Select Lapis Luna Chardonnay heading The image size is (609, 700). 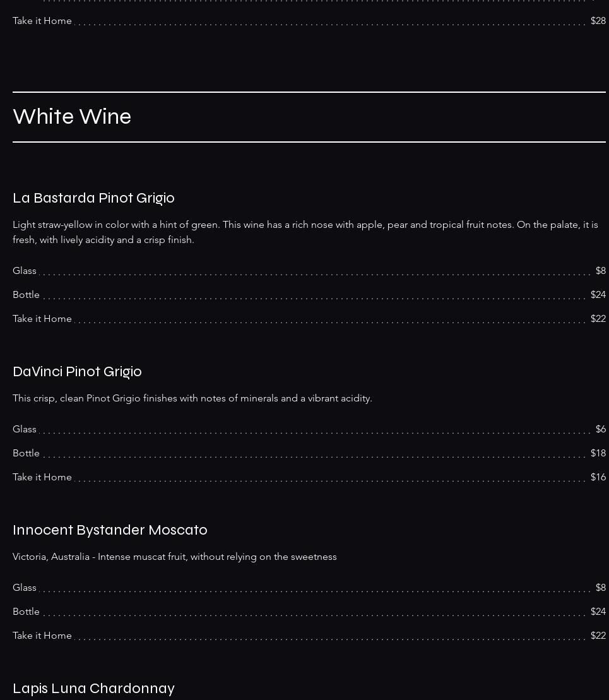click(93, 689)
